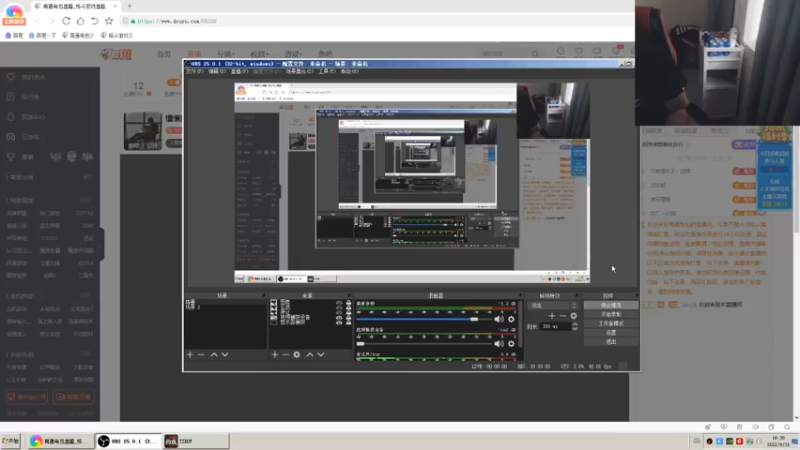Screen dimensions: 800x450
Task: Switch to the browser window in taskbar
Action: coord(60,441)
